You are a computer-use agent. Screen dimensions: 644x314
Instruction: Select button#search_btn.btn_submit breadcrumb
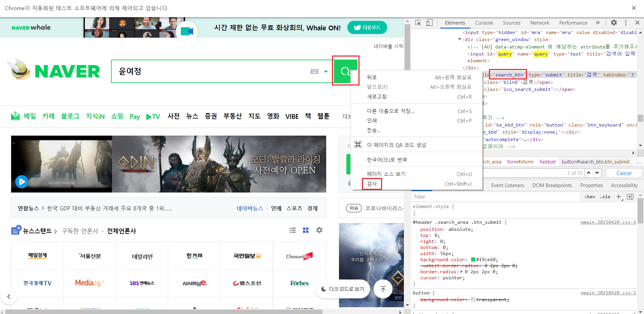pos(595,162)
